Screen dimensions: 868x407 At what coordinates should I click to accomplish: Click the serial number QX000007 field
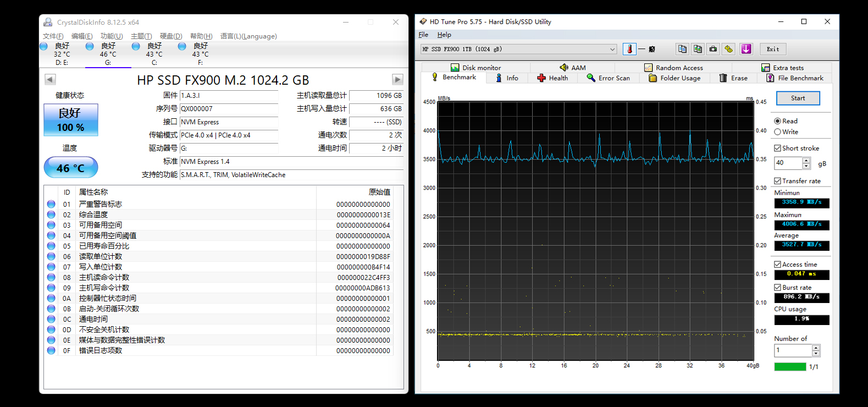[x=229, y=109]
